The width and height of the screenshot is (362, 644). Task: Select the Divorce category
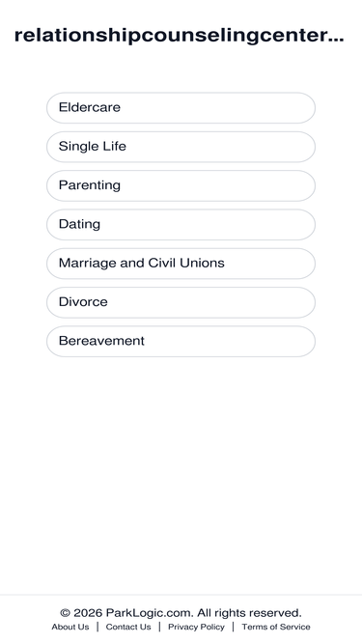pos(181,302)
